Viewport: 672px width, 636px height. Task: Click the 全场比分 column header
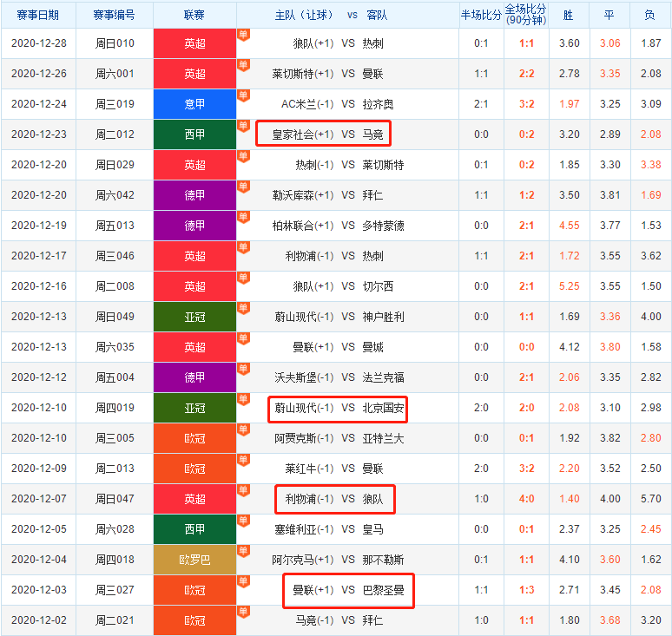pyautogui.click(x=526, y=15)
